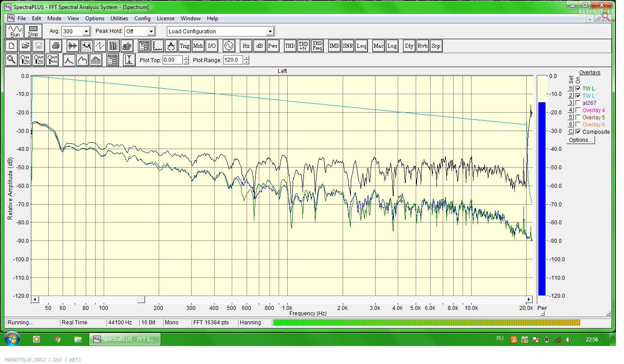Click the vertical autoscale arrows icon
Viewport: 624px width, 364px height.
tap(129, 60)
